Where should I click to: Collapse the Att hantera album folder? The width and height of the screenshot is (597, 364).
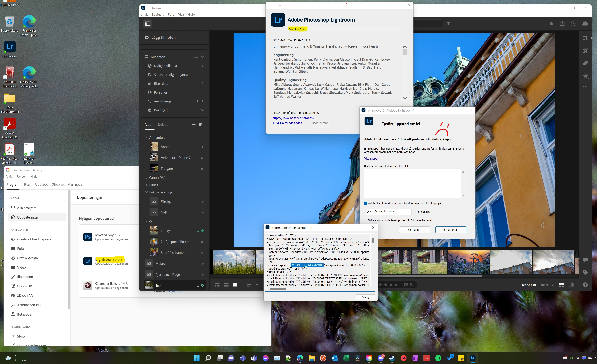[x=146, y=137]
